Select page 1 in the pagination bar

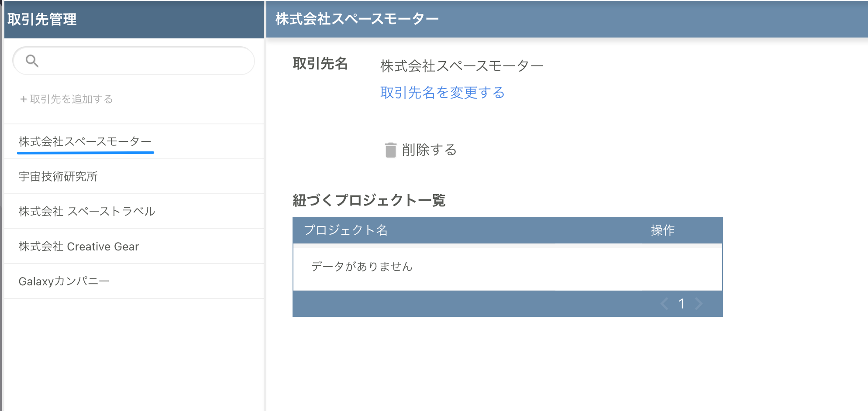click(x=682, y=304)
